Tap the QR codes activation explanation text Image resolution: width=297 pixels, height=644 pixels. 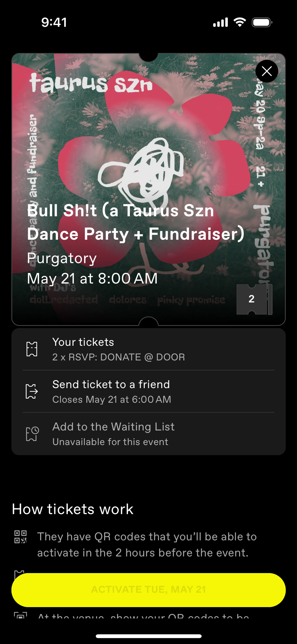[147, 545]
